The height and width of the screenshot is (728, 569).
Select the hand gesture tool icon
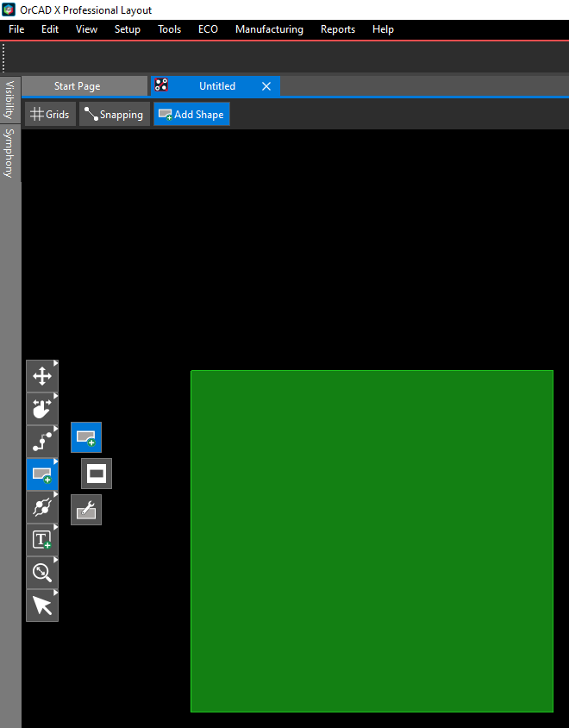pos(42,409)
